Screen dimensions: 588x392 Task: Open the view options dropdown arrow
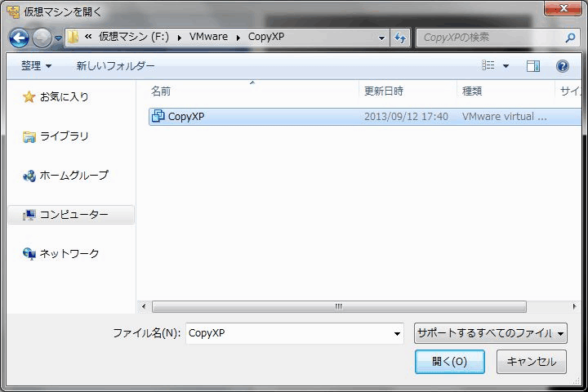click(506, 66)
